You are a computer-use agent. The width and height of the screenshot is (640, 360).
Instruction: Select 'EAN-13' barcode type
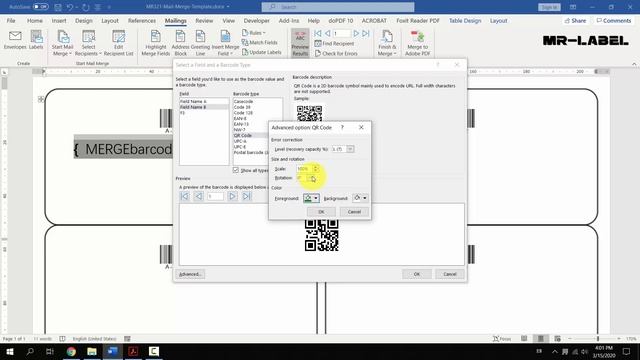[x=241, y=124]
